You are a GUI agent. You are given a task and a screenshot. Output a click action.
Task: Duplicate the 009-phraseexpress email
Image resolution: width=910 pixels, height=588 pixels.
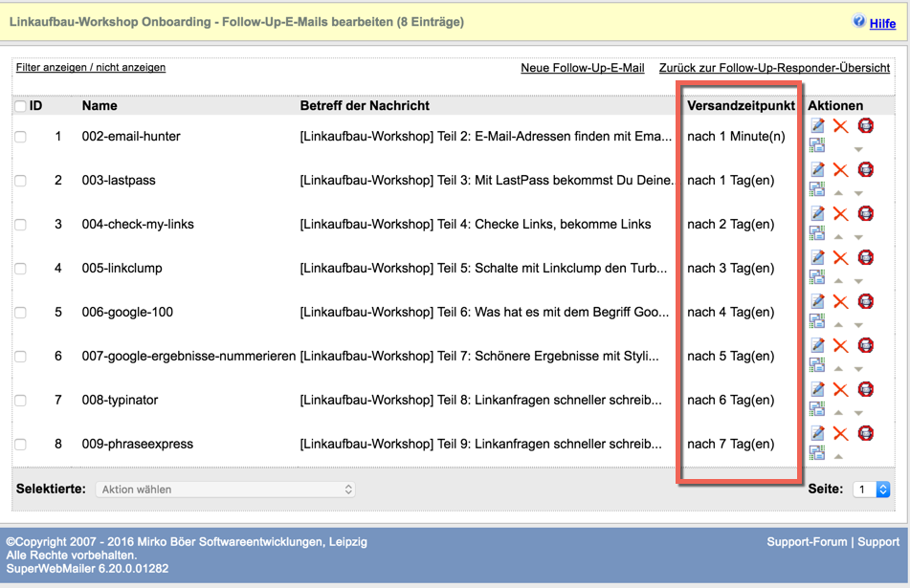(817, 453)
